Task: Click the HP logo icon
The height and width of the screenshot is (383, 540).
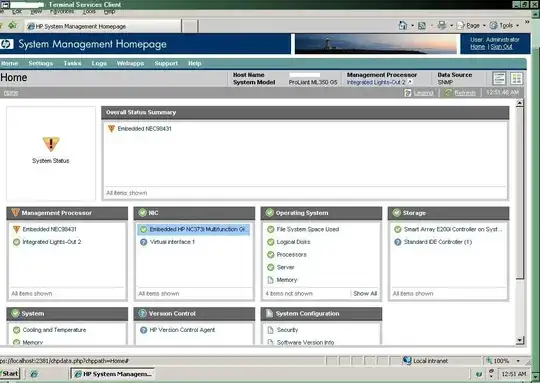Action: click(7, 44)
